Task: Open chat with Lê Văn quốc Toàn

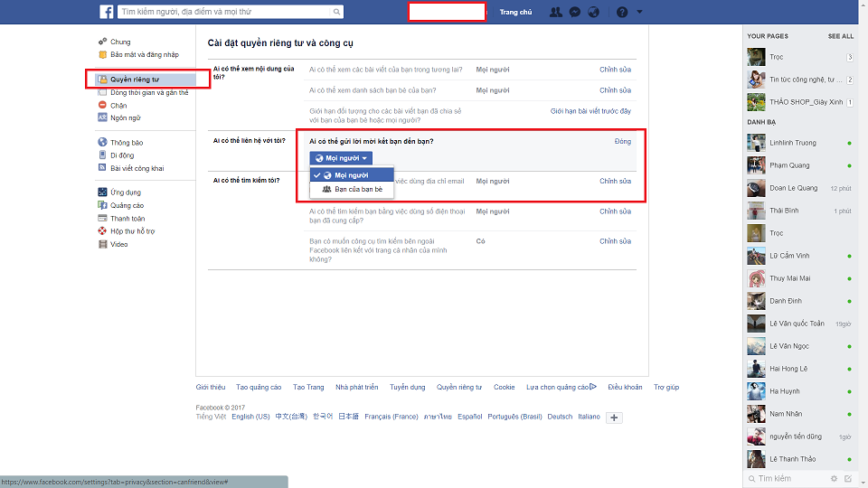Action: (800, 324)
